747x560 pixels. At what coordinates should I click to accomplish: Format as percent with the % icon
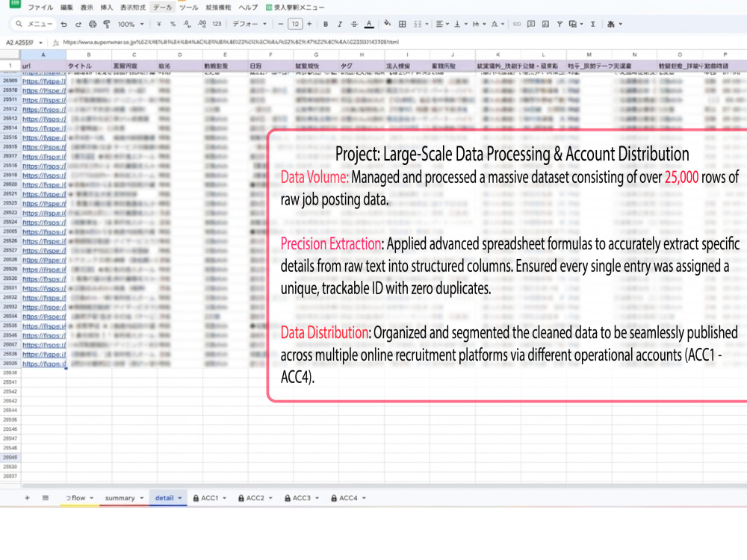(x=173, y=24)
